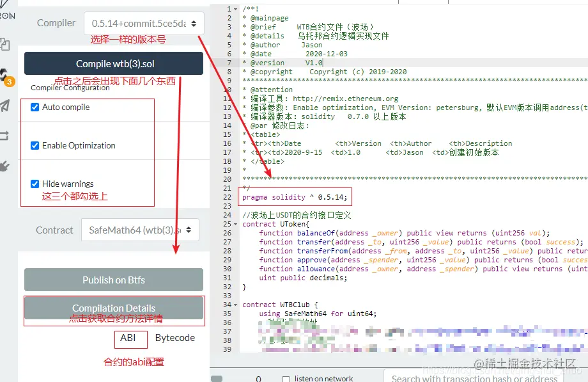Click the function transfer line
The height and width of the screenshot is (382, 588).
pyautogui.click(x=421, y=243)
